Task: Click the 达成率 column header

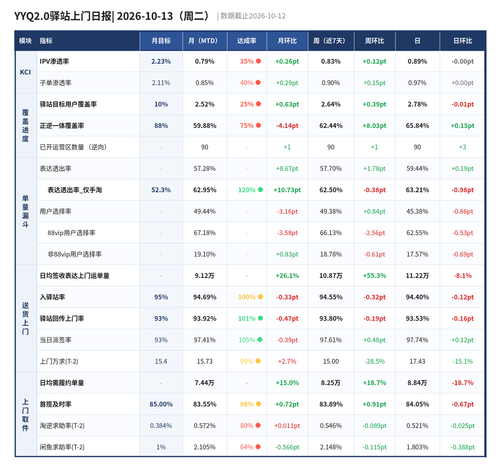Action: click(x=247, y=41)
